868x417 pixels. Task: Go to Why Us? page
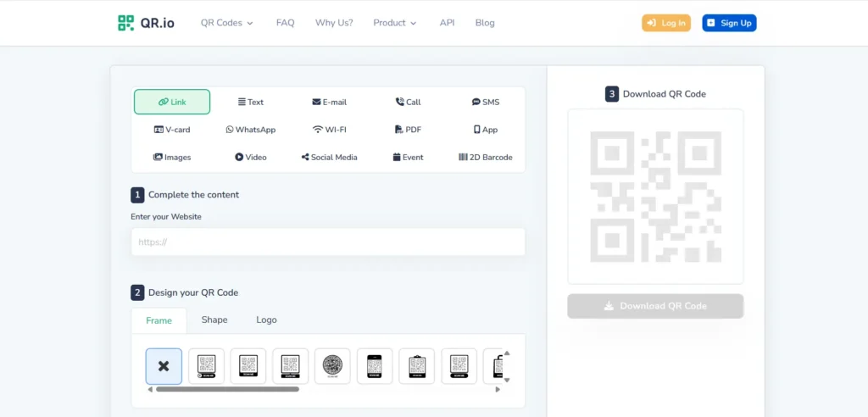(x=334, y=23)
